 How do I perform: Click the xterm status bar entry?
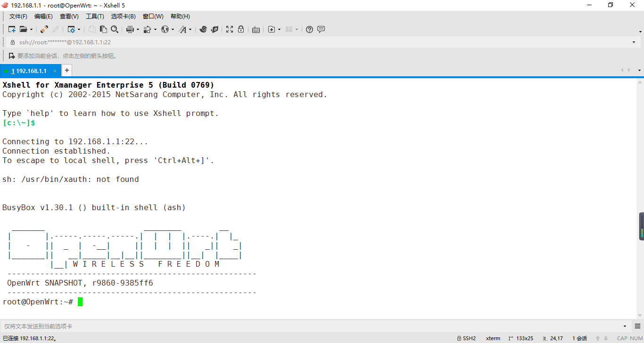click(493, 338)
